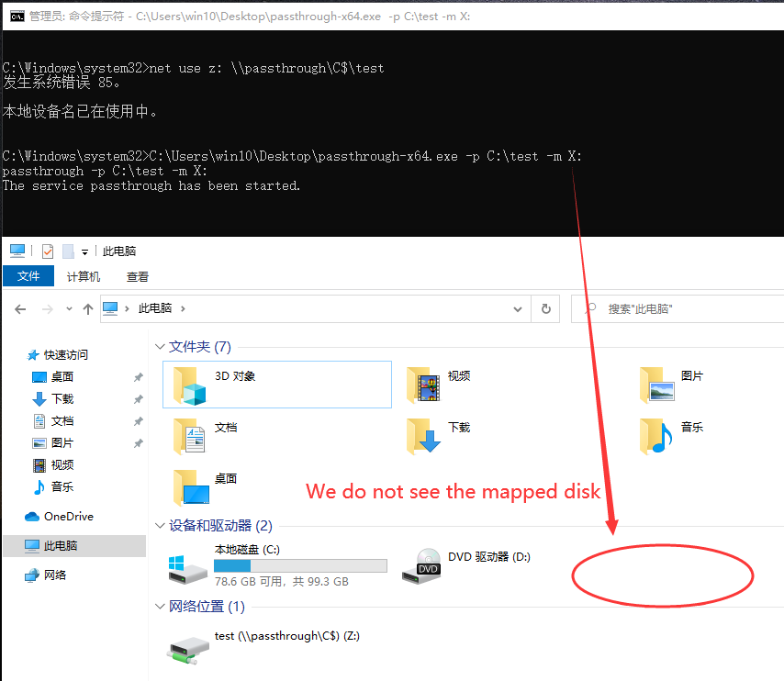Screen dimensions: 784x681
Task: Open the address bar history dropdown
Action: click(518, 309)
